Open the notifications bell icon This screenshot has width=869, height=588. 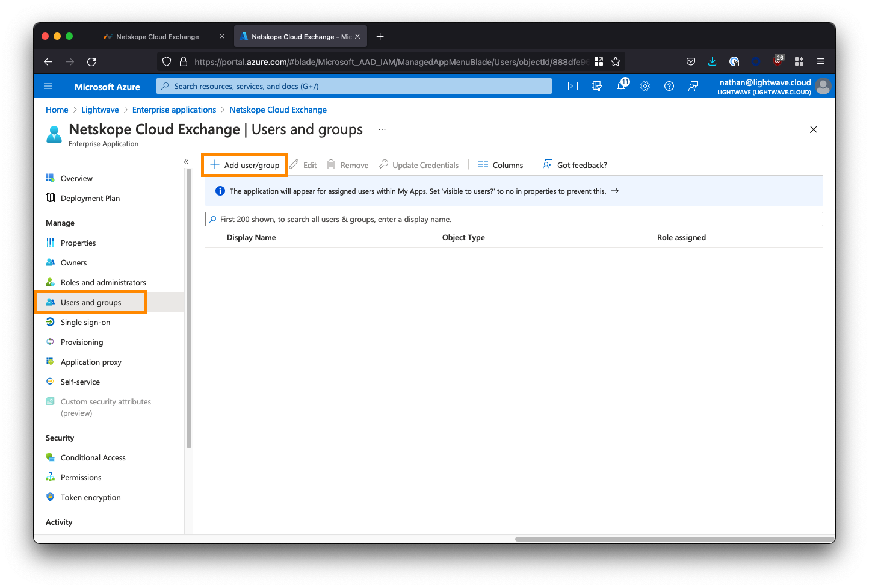[x=621, y=86]
